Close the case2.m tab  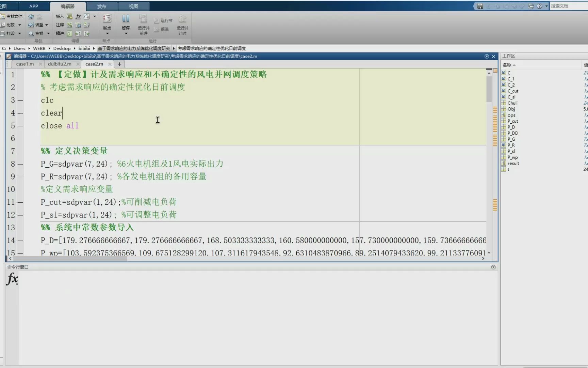point(110,64)
